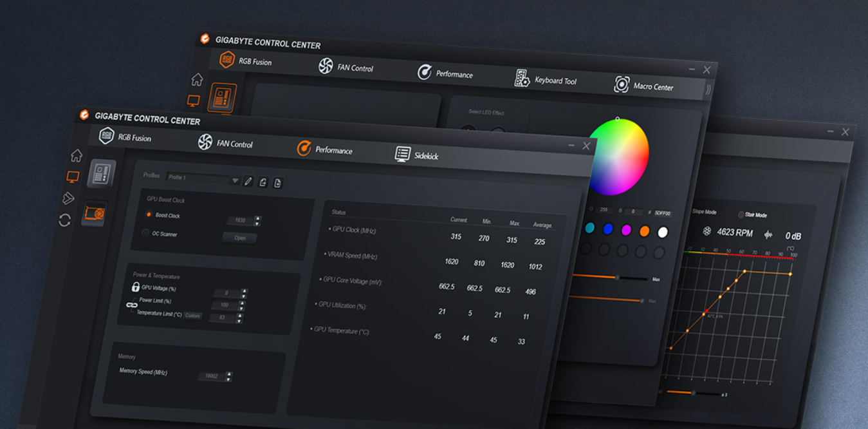Click the export profile icon, last after Profiles
This screenshot has width=868, height=429.
(x=277, y=184)
